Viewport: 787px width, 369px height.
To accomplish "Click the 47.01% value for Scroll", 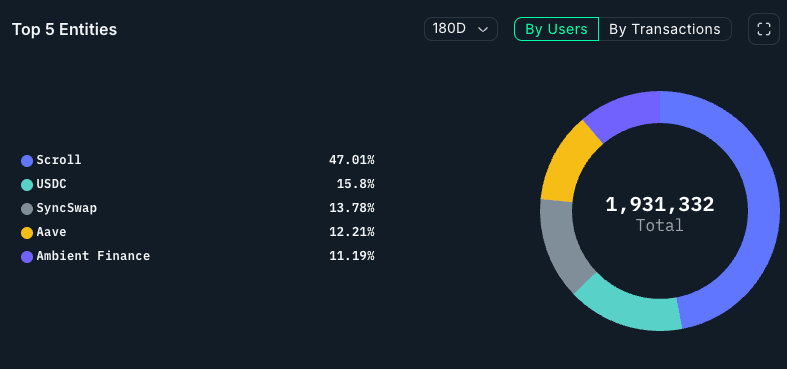I will tap(352, 160).
